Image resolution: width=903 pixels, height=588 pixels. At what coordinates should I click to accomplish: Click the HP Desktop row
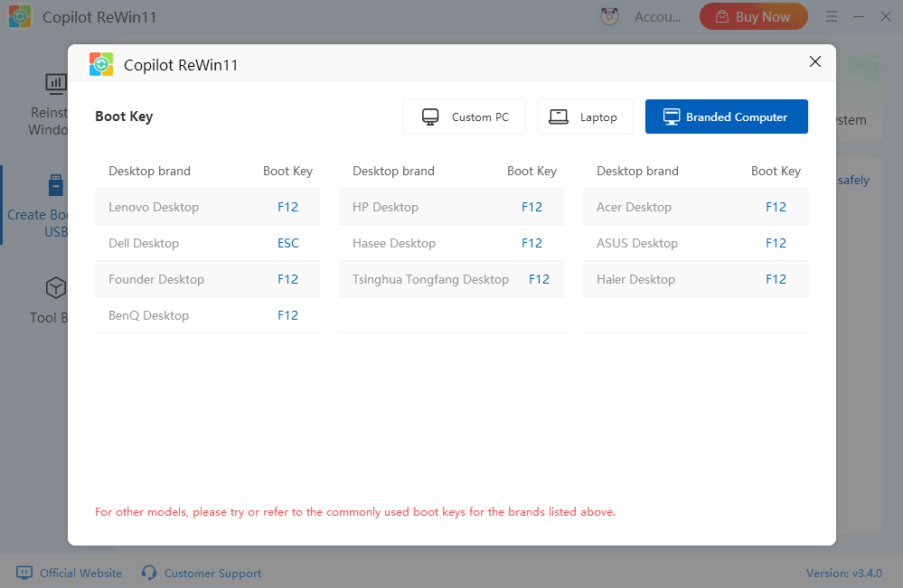[x=451, y=207]
